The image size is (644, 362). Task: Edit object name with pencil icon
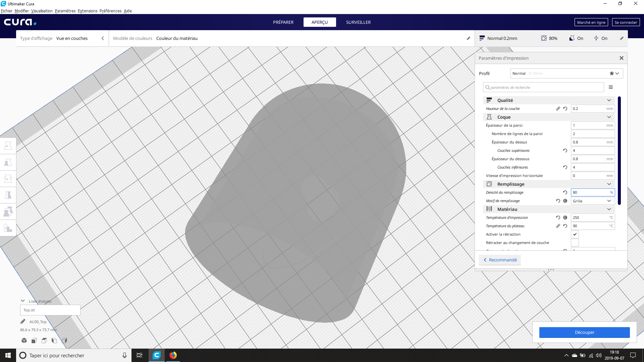click(23, 321)
